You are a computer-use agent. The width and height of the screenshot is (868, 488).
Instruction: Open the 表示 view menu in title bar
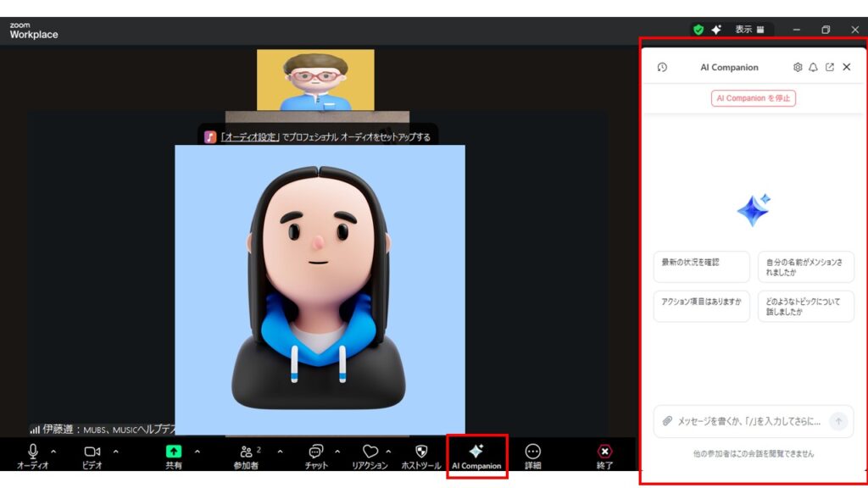coord(749,30)
